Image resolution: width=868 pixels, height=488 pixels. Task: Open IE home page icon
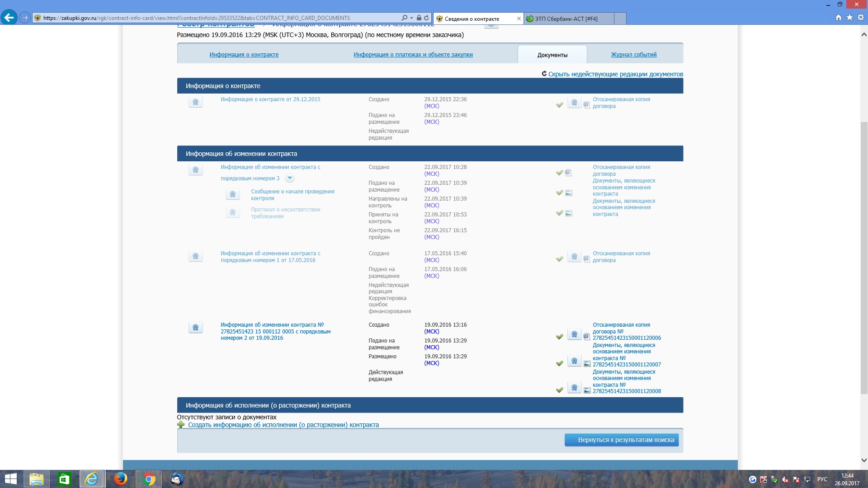point(839,18)
